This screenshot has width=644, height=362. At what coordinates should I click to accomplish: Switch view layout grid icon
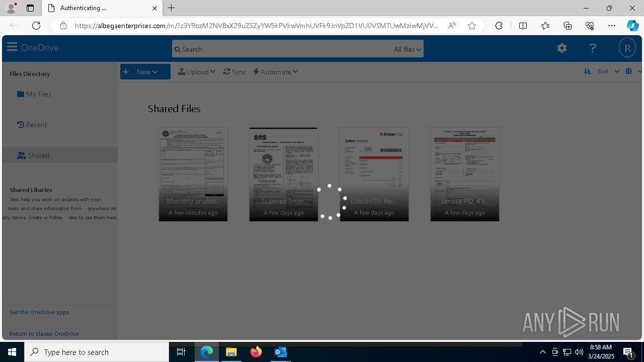628,71
